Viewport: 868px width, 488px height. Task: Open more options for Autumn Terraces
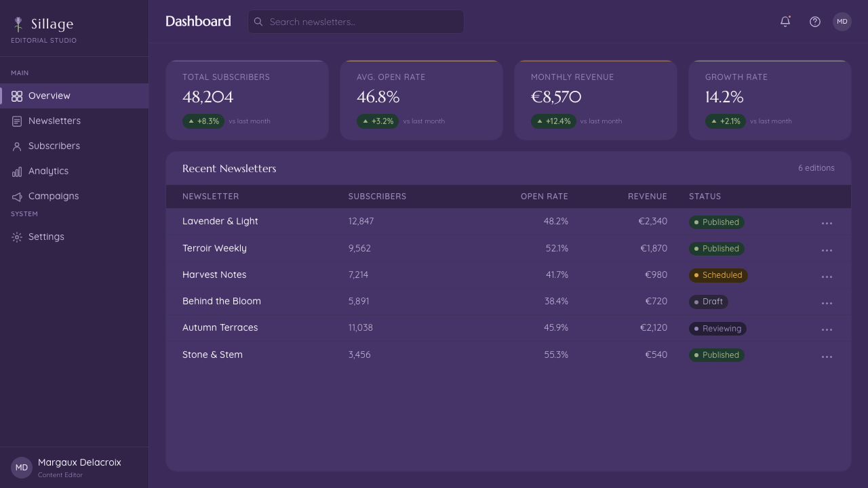827,329
